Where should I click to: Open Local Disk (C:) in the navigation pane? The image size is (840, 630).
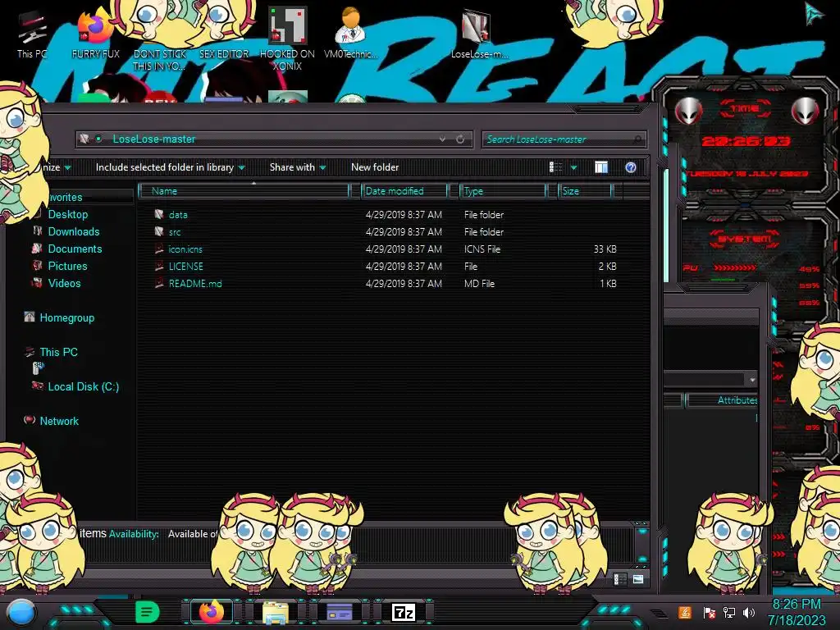(83, 386)
